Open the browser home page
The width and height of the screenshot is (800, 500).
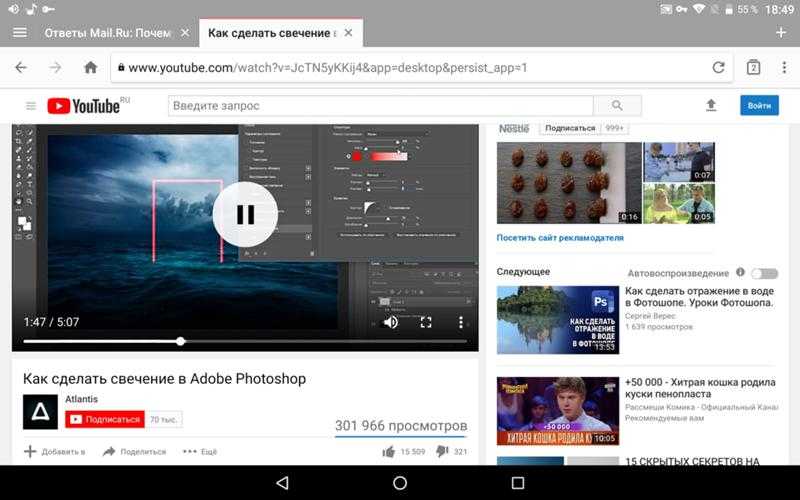91,67
